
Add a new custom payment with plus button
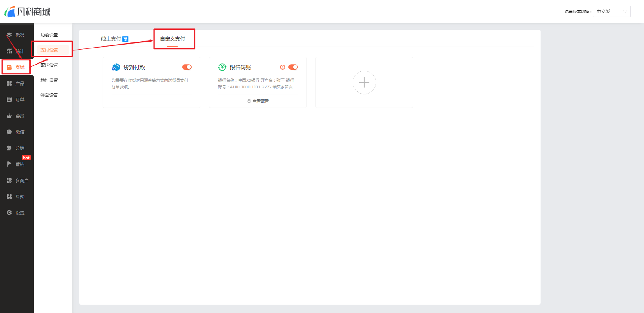[364, 82]
